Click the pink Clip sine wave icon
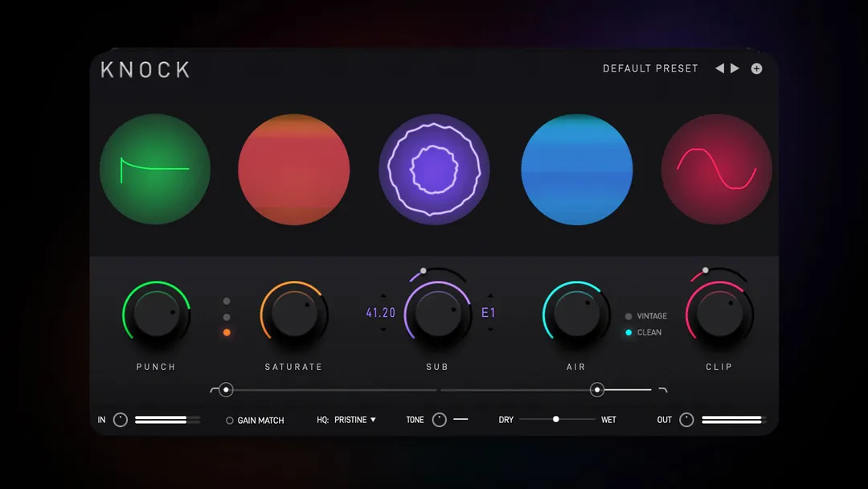Image resolution: width=868 pixels, height=489 pixels. [717, 168]
